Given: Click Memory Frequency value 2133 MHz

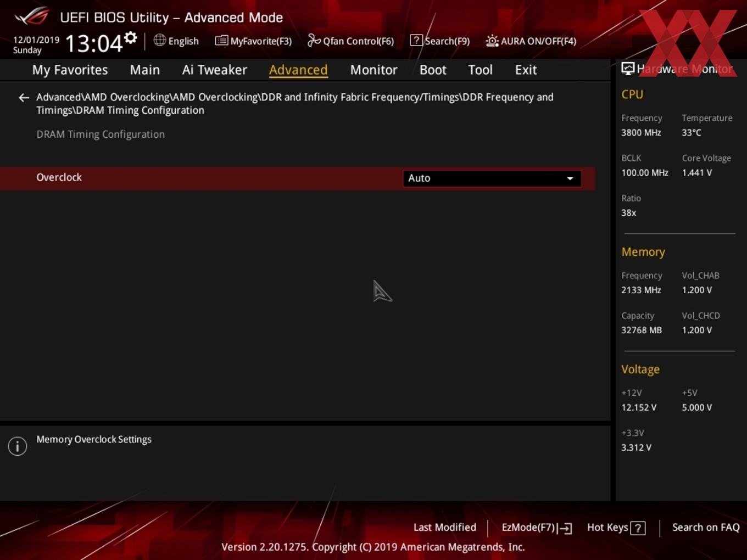Looking at the screenshot, I should pos(641,290).
